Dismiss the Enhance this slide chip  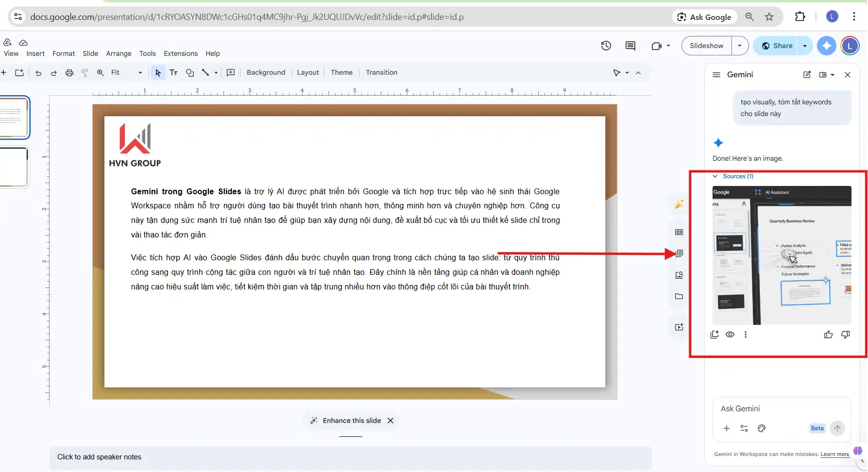point(391,421)
